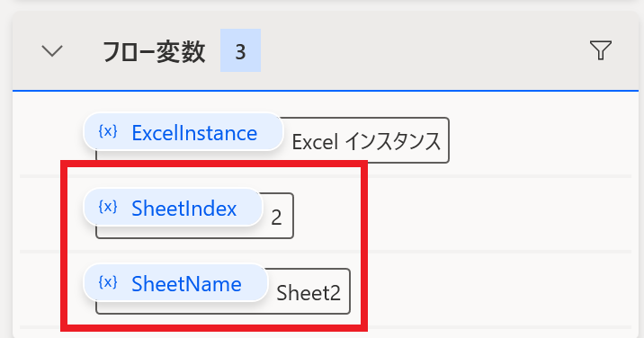
Task: Select the SheetIndex variable chip
Action: 173,207
